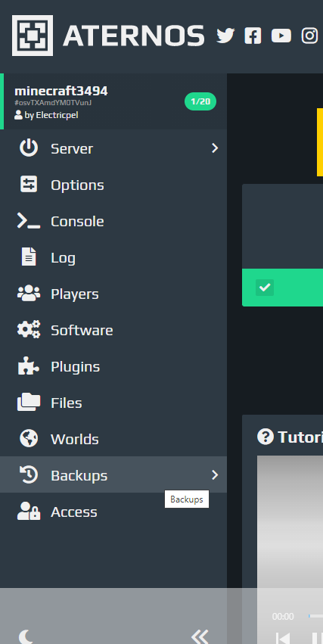Click the Worlds globe icon
Viewport: 323px width, 644px height.
point(29,439)
